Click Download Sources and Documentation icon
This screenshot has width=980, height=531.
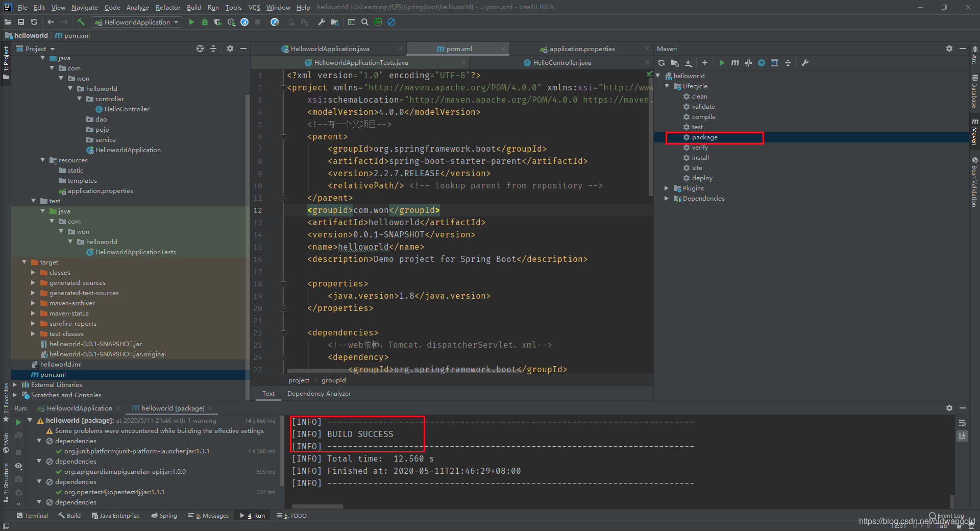pyautogui.click(x=689, y=63)
